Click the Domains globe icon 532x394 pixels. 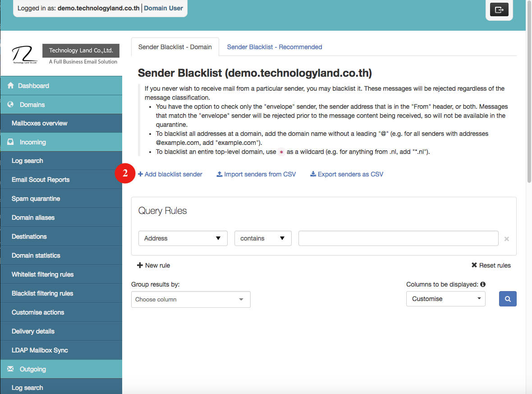[x=10, y=104]
